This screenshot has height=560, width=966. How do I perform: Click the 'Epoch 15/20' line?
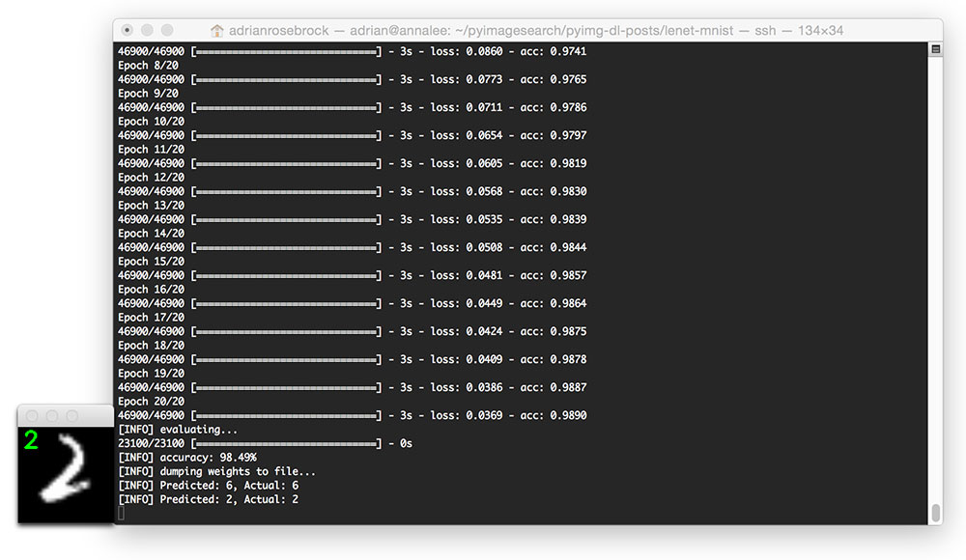click(x=151, y=262)
